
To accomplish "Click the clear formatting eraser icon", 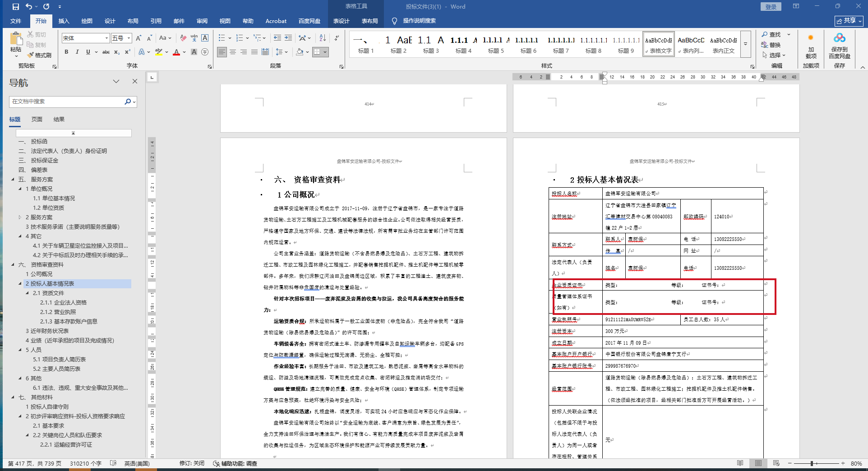I will pyautogui.click(x=183, y=38).
